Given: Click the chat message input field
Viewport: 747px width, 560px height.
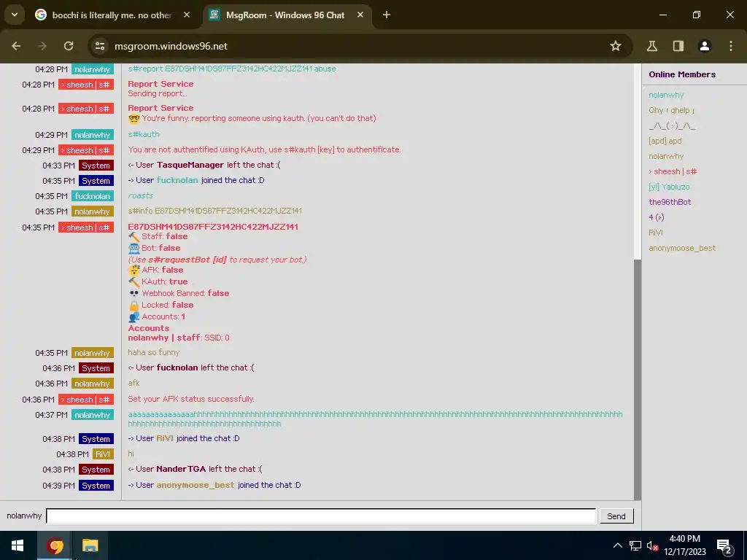Looking at the screenshot, I should 321,516.
